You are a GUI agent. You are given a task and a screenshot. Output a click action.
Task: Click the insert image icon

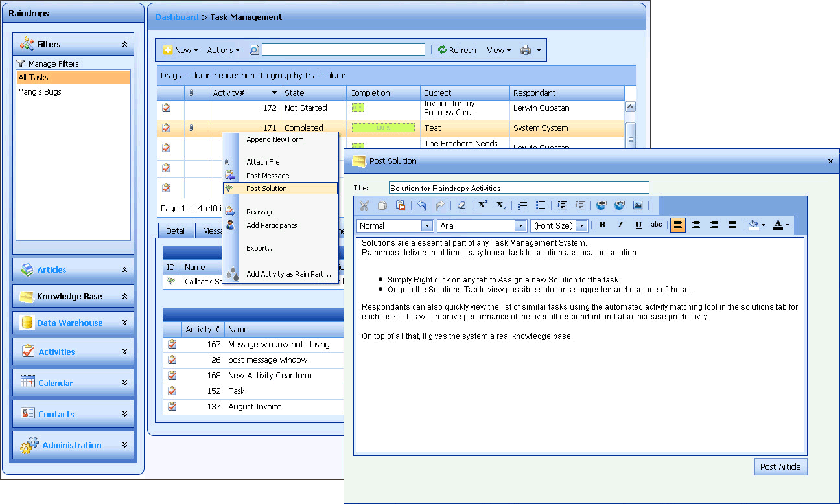click(638, 205)
